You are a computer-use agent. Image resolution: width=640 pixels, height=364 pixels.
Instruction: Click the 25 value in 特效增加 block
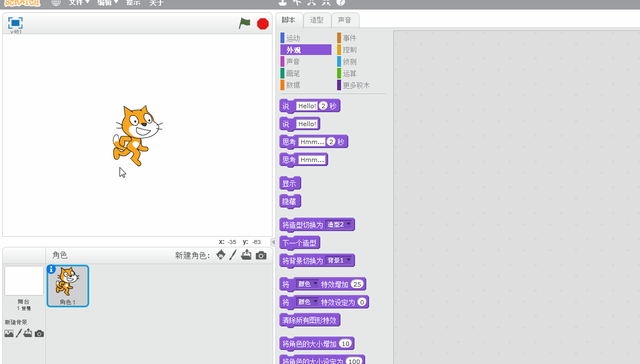pos(357,284)
